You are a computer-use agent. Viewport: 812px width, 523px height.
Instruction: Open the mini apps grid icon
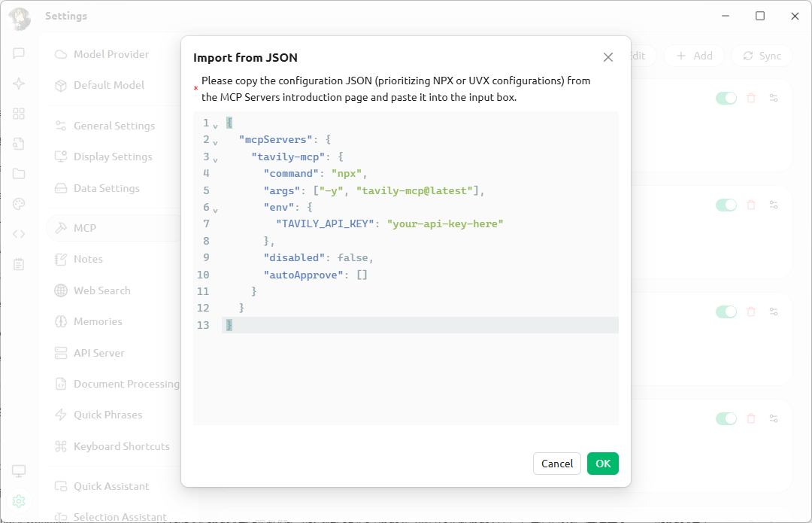tap(19, 114)
